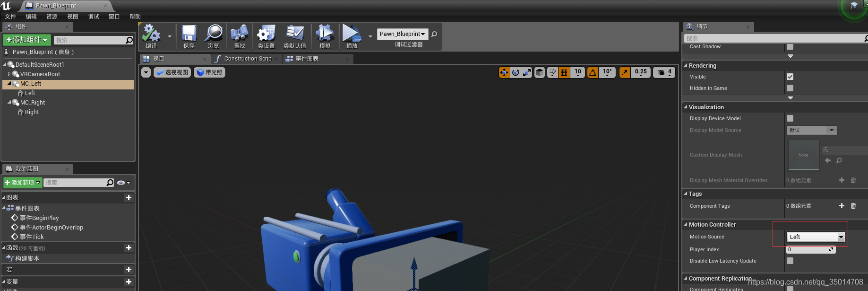Screen dimensions: 868x291
Task: Enable Disable Low Latency Update checkbox
Action: 790,261
